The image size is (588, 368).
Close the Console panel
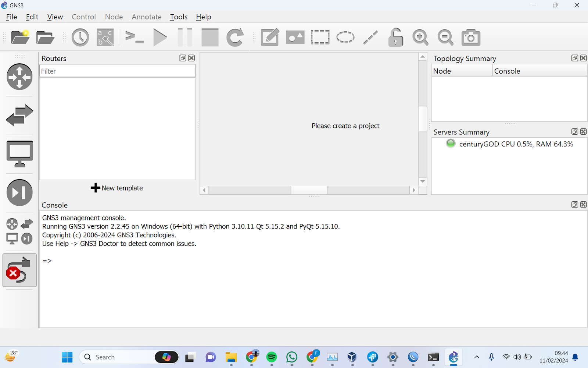click(583, 205)
